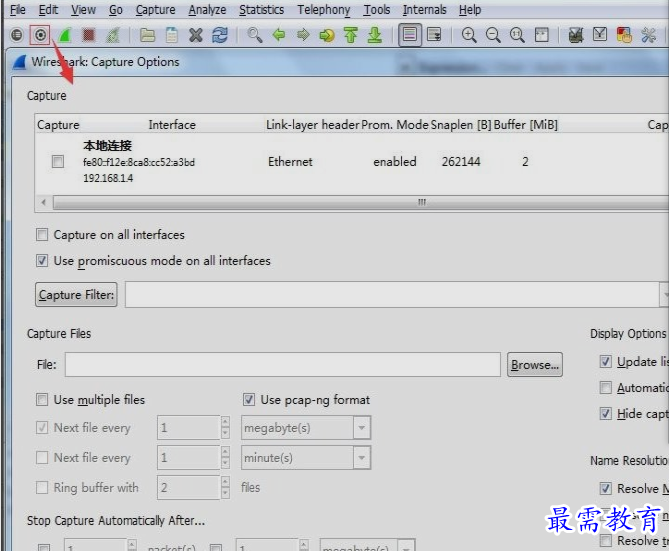Click stepper of Next file every megabyte(s)
Screen dimensions: 669x551
pos(225,428)
